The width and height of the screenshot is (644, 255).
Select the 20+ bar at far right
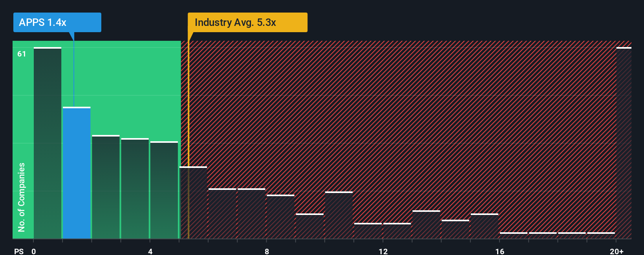[624, 143]
